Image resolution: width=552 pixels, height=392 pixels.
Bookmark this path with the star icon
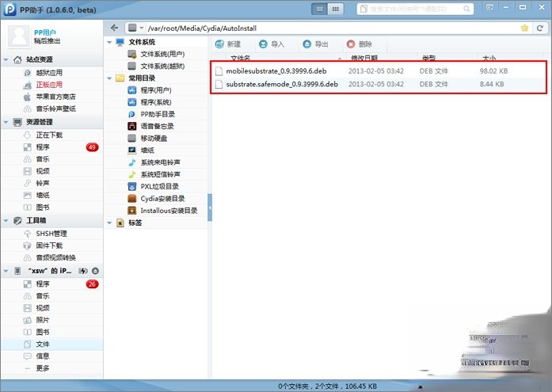tap(524, 29)
